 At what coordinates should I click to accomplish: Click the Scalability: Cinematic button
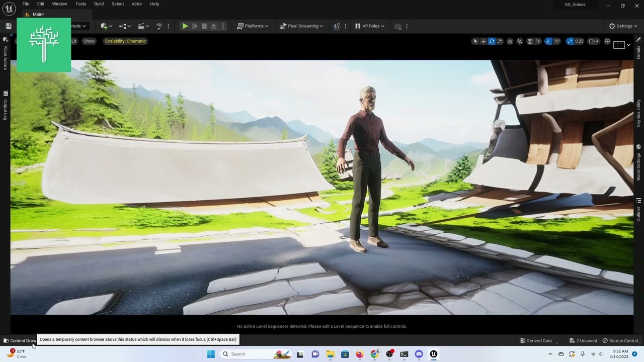pos(125,41)
